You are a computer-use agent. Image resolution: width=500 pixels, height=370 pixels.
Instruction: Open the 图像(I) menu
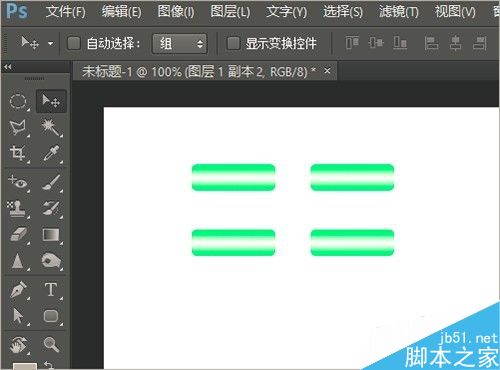click(x=176, y=12)
